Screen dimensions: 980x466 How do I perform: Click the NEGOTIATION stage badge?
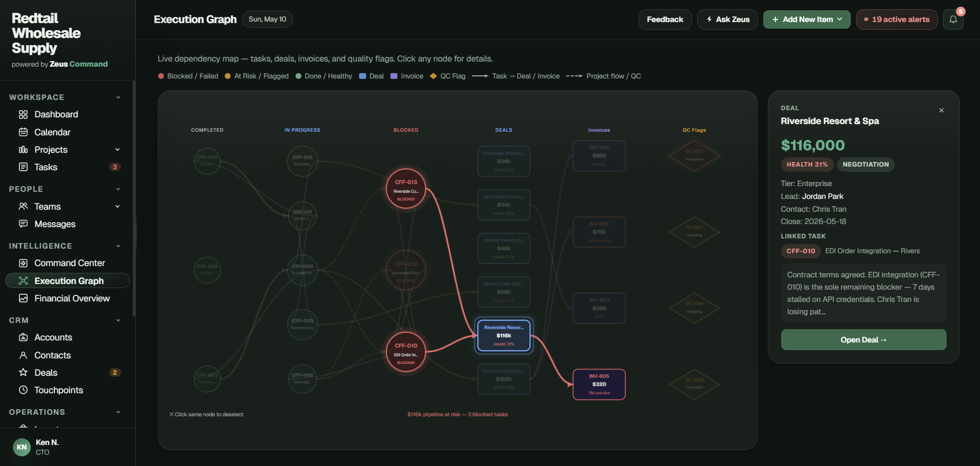point(866,165)
